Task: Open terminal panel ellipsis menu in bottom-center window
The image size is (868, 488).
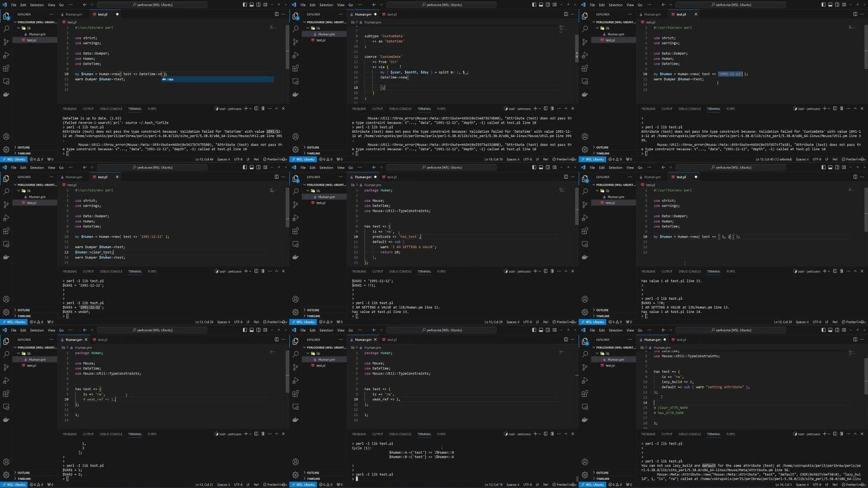Action: click(x=559, y=434)
